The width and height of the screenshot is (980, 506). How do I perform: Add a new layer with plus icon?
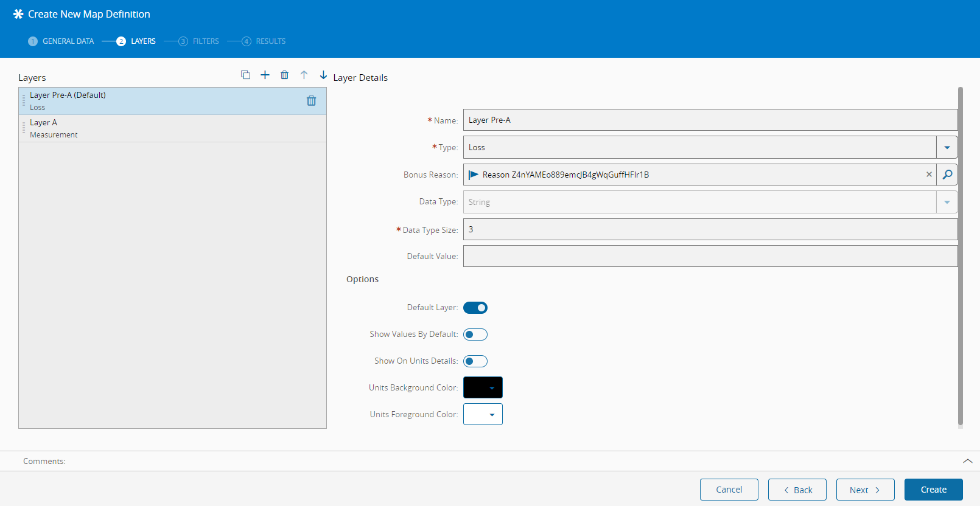point(265,75)
